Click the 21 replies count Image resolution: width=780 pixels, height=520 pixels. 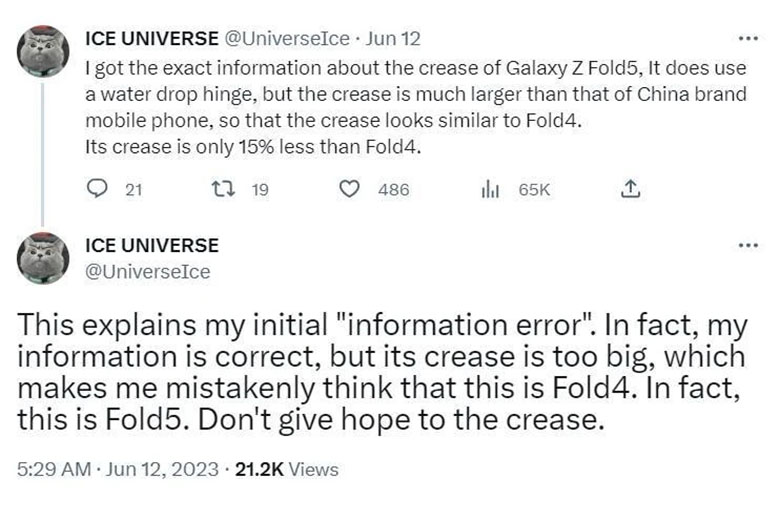[133, 190]
